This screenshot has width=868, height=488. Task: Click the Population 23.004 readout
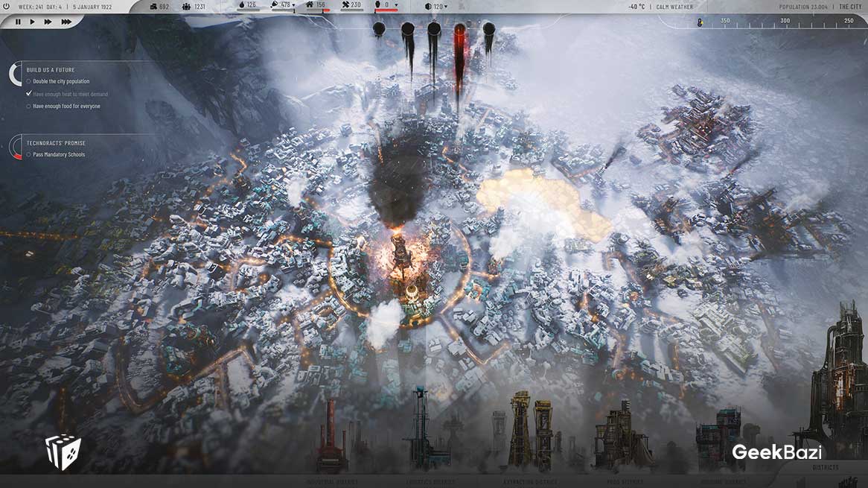(x=803, y=7)
